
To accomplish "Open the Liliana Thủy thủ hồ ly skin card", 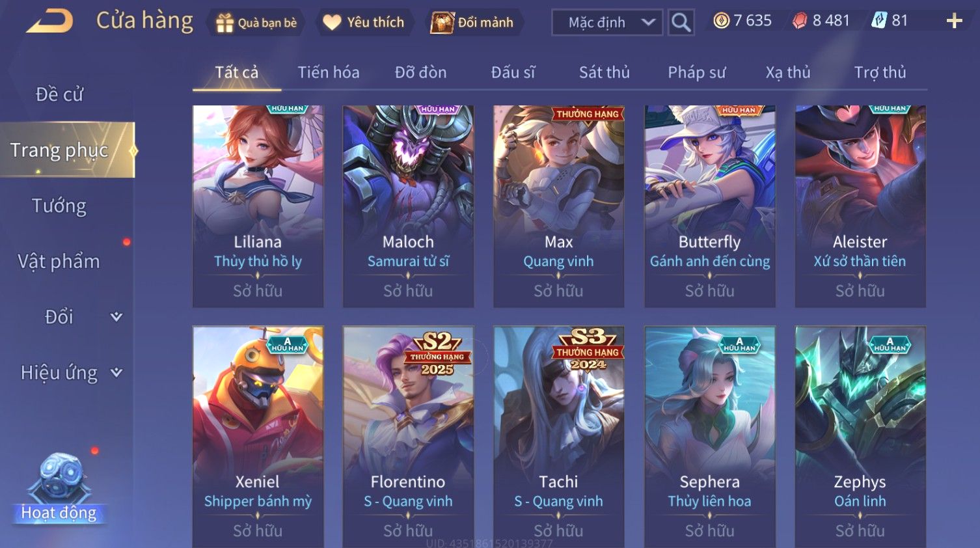I will coord(258,206).
